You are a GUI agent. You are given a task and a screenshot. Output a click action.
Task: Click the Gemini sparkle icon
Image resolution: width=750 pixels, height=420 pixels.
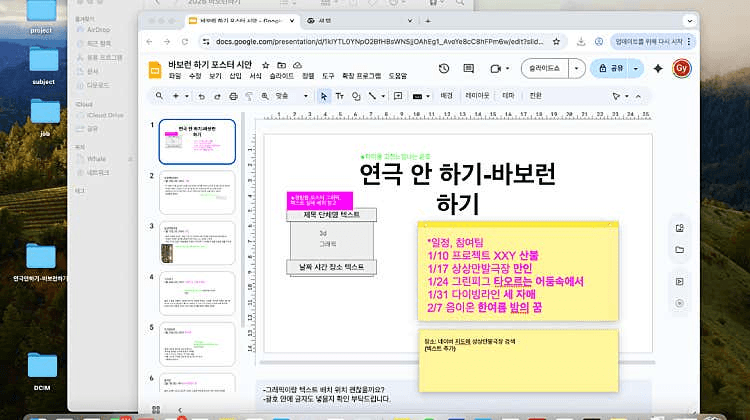pos(658,68)
